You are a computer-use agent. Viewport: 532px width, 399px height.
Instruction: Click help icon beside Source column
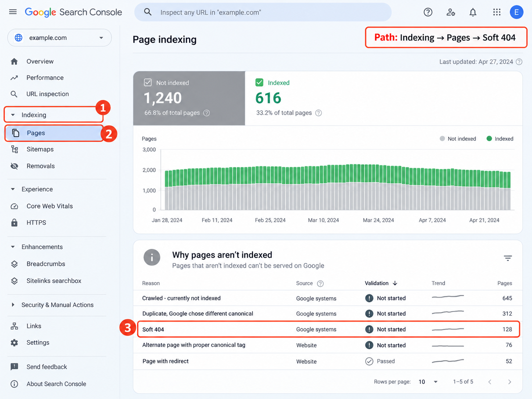click(320, 283)
